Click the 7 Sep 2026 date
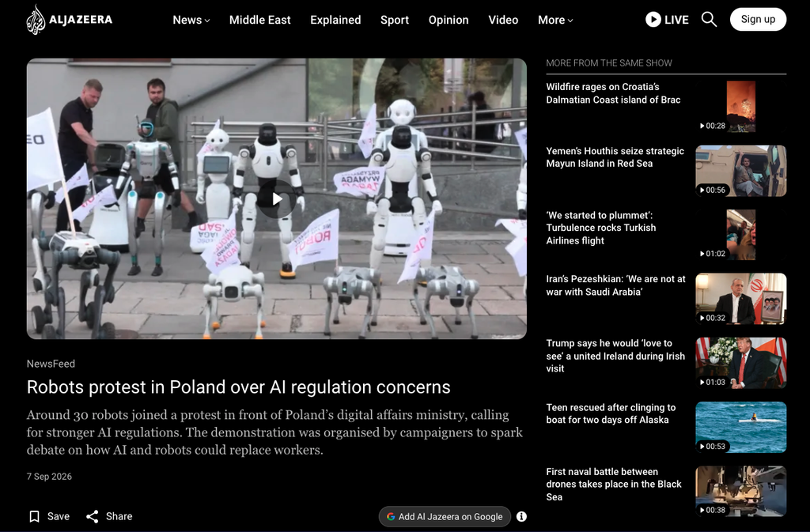This screenshot has height=532, width=810. point(49,477)
